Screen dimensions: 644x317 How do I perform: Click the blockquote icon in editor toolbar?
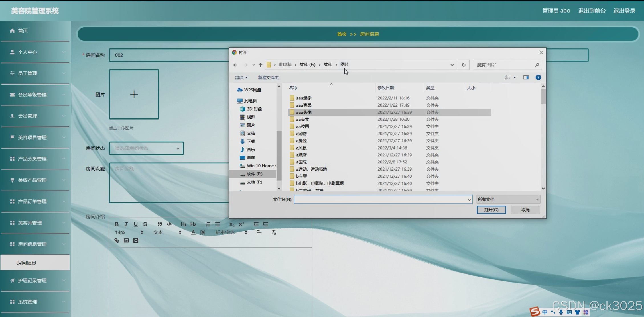[x=160, y=224]
